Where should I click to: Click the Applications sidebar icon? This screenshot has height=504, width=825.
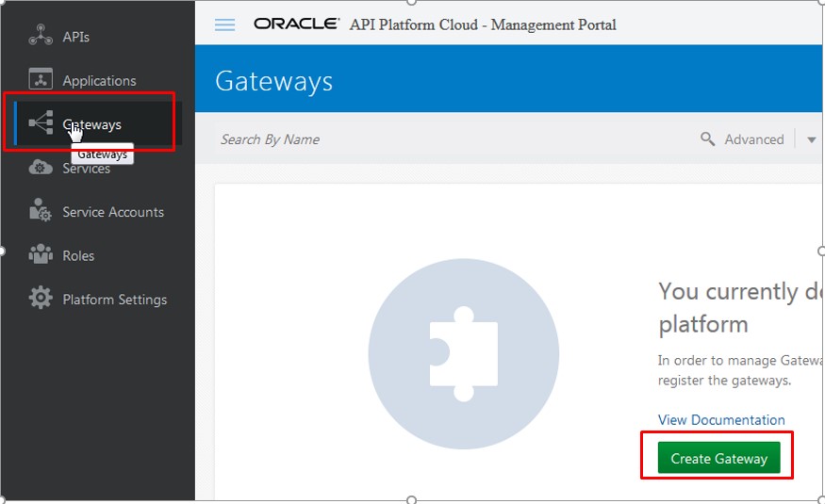coord(41,80)
